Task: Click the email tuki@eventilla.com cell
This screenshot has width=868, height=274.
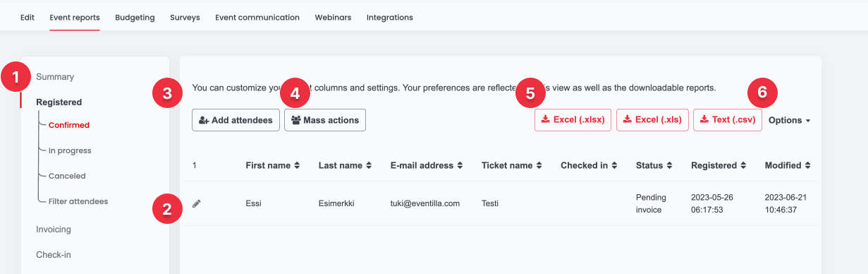Action: 425,203
